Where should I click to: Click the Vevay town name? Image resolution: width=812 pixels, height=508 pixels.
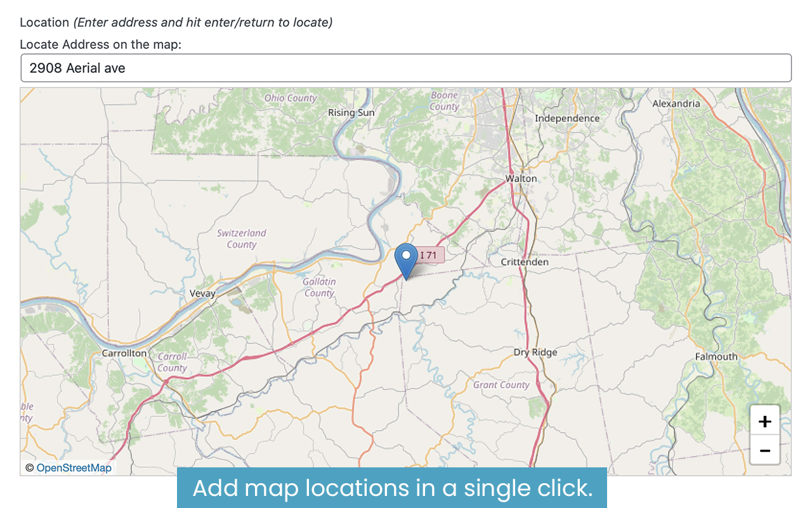[202, 293]
